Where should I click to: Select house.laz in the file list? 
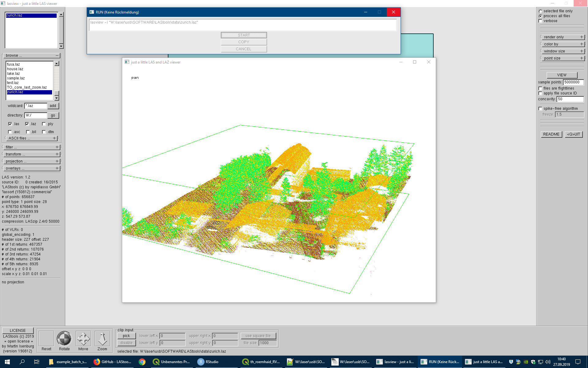[x=15, y=69]
